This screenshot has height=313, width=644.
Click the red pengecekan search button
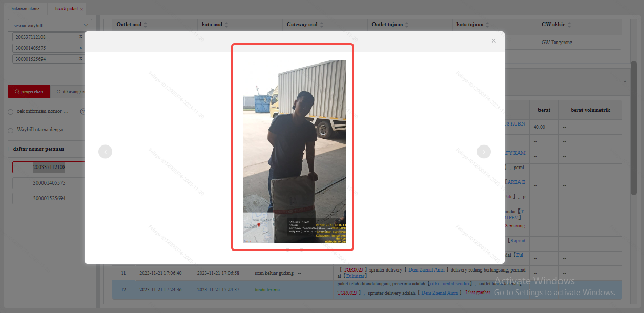[x=29, y=92]
